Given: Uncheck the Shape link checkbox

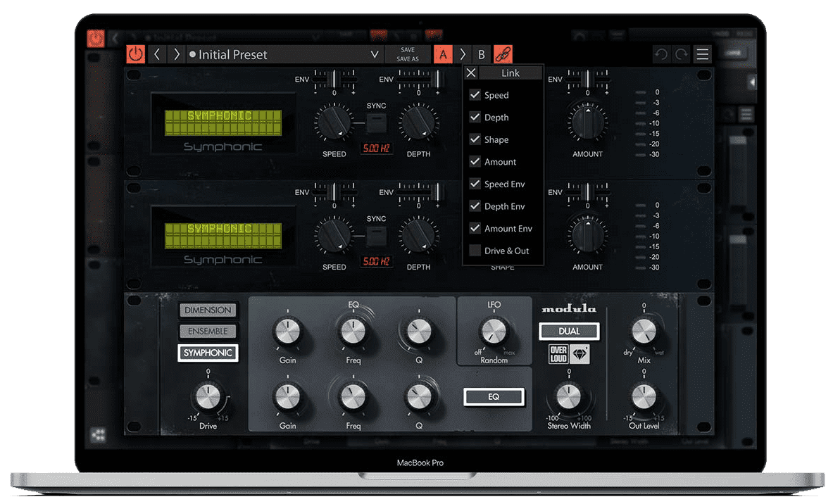Looking at the screenshot, I should [x=475, y=139].
